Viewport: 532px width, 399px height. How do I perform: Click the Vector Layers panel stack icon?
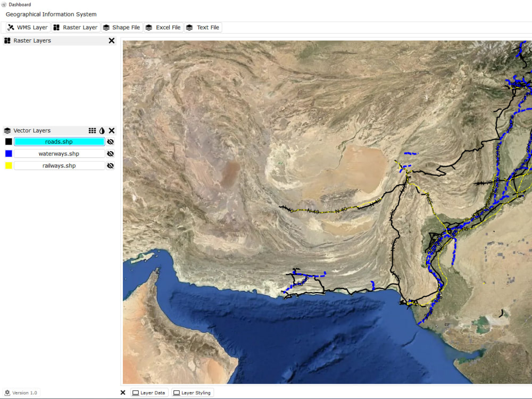coord(7,131)
